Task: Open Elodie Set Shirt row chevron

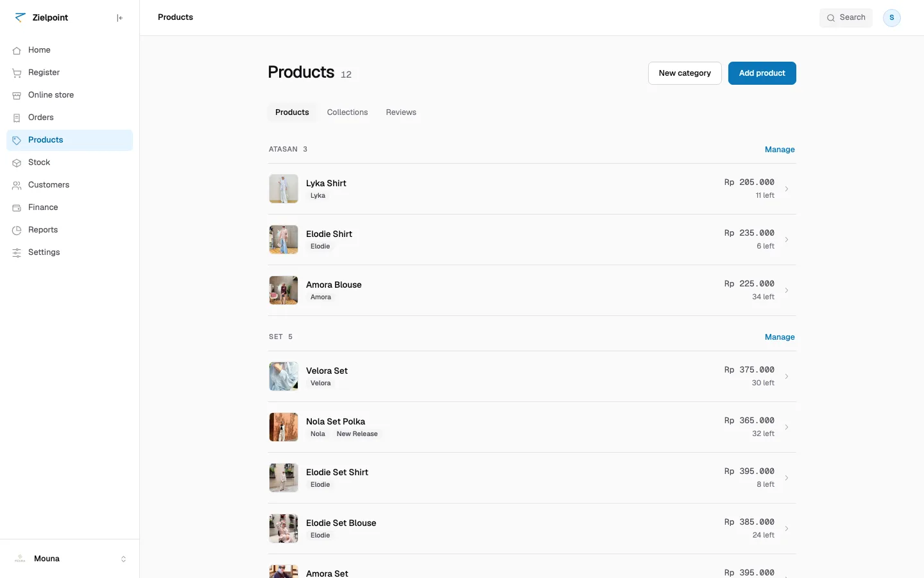Action: click(787, 478)
